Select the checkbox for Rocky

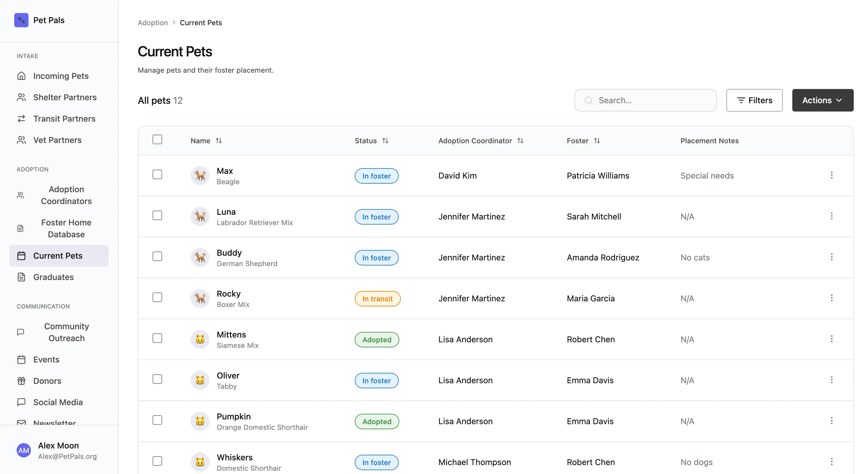(x=157, y=297)
